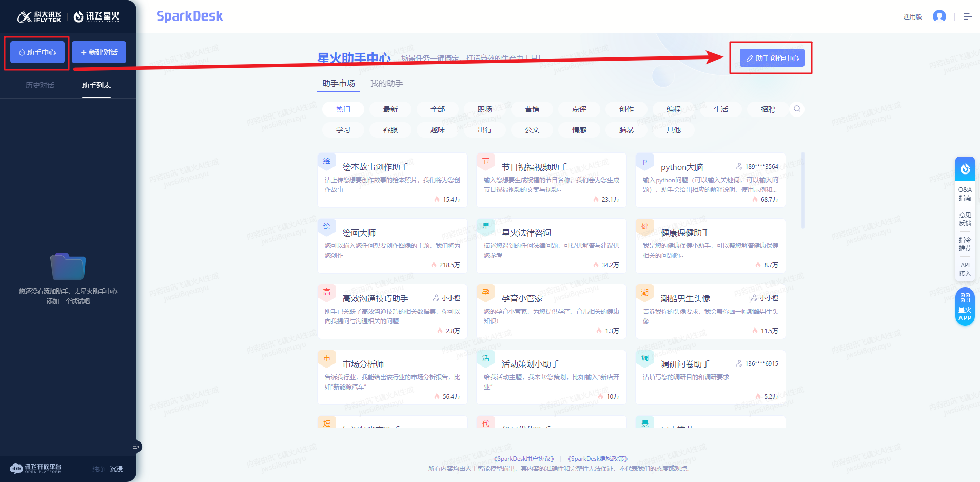Select the 编程 category filter
The image size is (980, 482).
tap(674, 109)
